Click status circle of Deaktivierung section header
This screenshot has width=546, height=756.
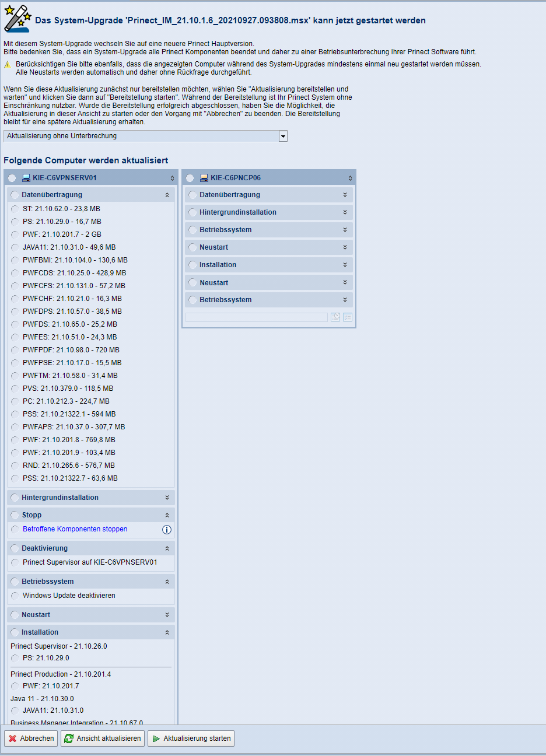15,548
